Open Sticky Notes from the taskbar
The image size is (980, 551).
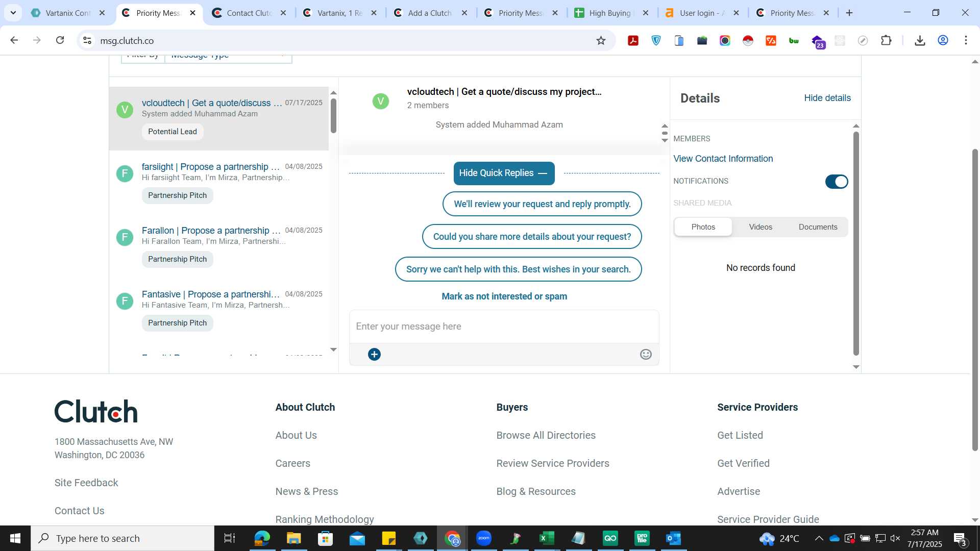[388, 538]
